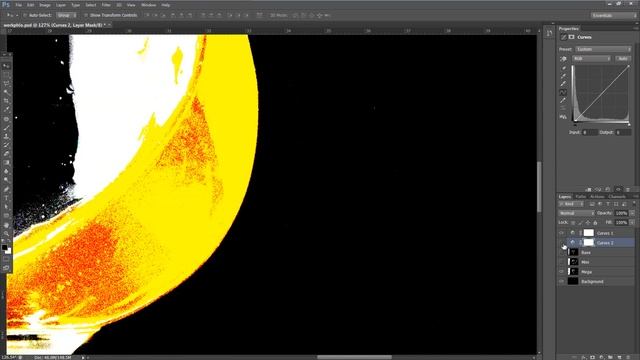
Task: Open the Opacity slider dropdown arrow
Action: (632, 213)
